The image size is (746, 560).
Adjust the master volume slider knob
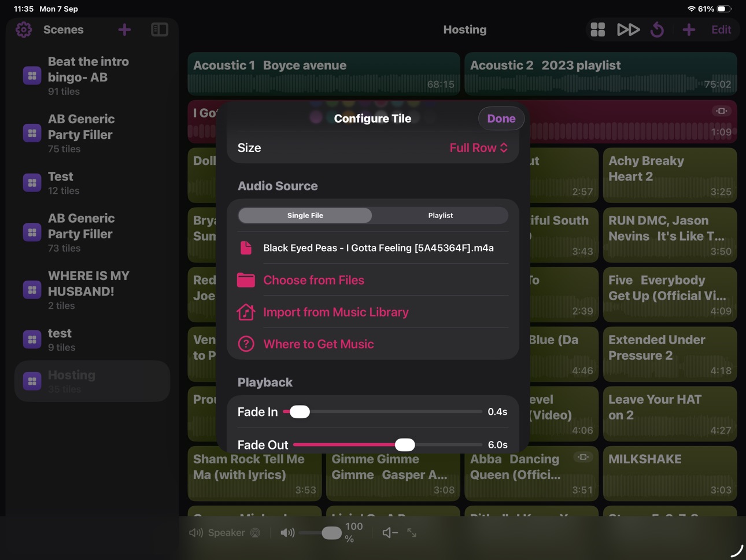(331, 533)
